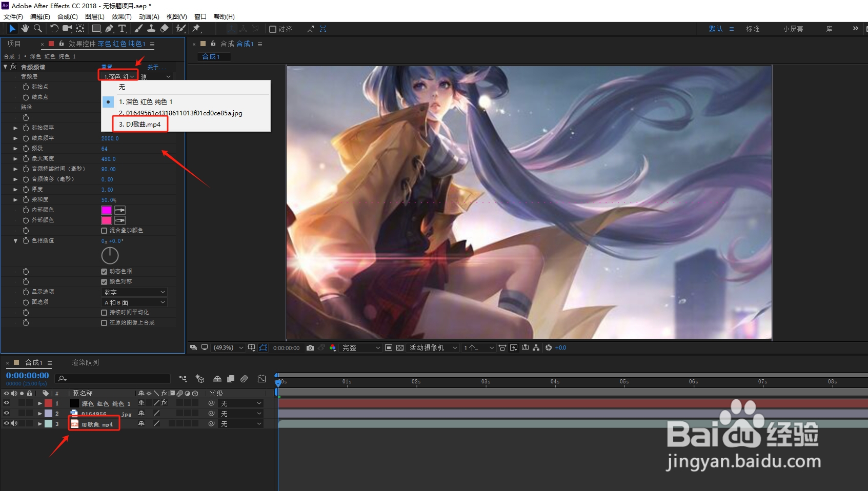Switch to the 标准 workspace

click(753, 29)
